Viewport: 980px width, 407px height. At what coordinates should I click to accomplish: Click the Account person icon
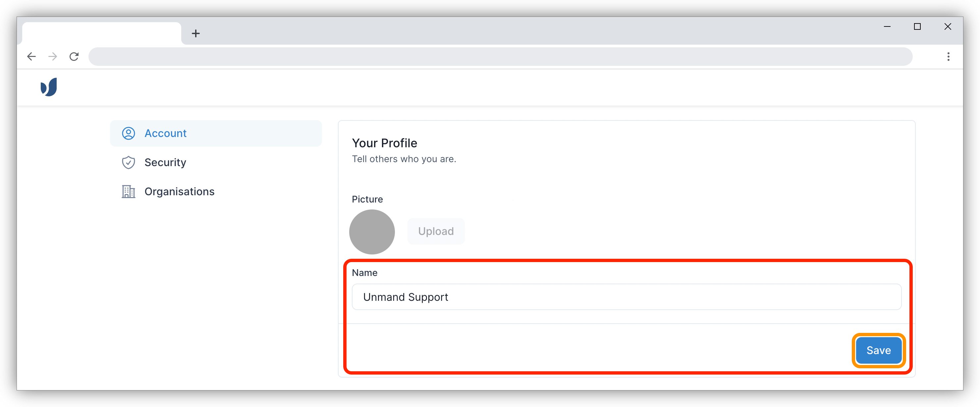[x=129, y=133]
